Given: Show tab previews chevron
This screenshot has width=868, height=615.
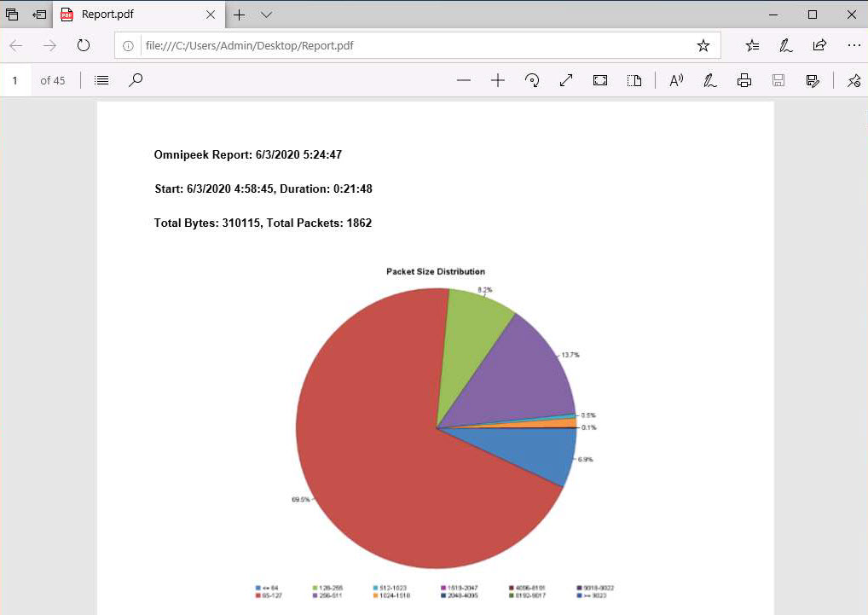Looking at the screenshot, I should pos(266,15).
